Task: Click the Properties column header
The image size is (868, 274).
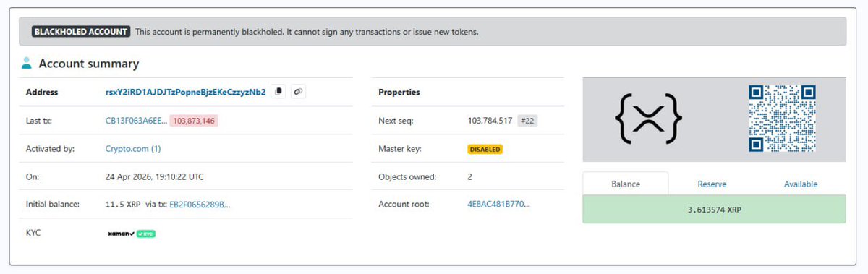Action: tap(399, 93)
